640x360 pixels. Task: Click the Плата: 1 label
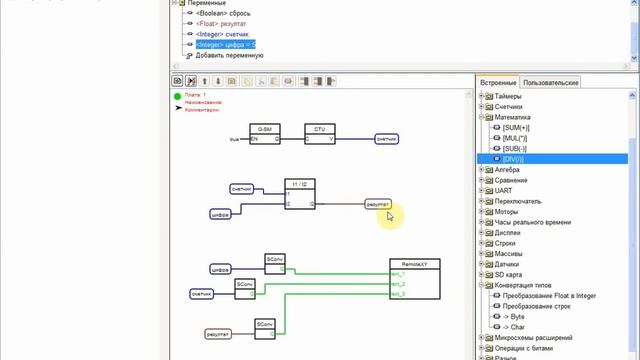(x=195, y=95)
